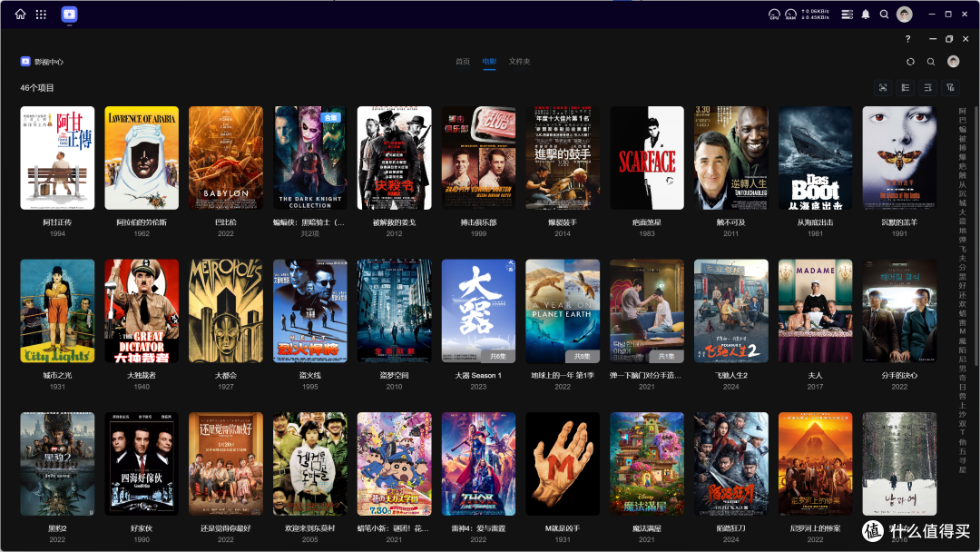The image size is (980, 552).
Task: Open the CPU usage monitor
Action: point(774,14)
